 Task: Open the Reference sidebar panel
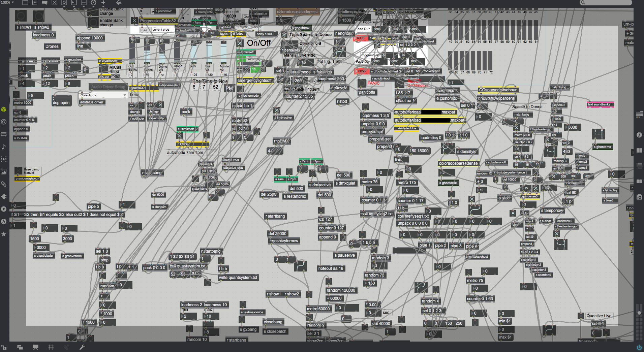[639, 150]
